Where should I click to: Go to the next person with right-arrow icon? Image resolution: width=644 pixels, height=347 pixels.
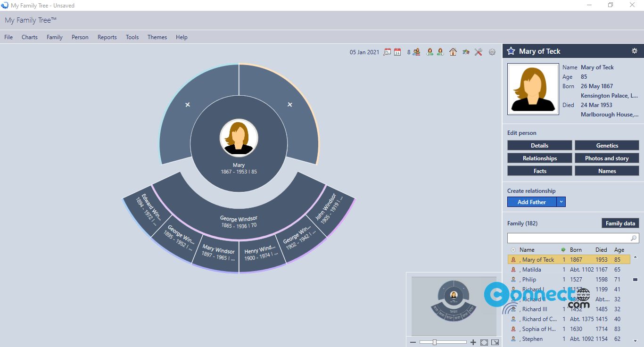click(440, 52)
